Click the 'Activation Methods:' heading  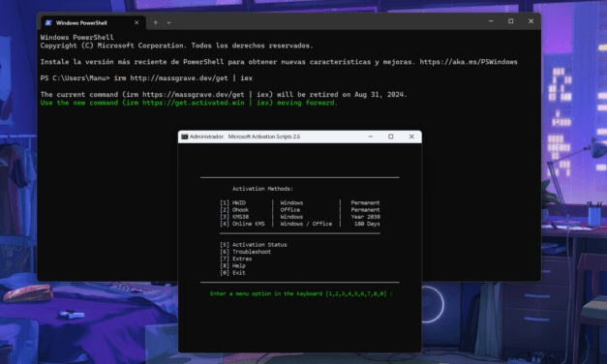point(262,189)
